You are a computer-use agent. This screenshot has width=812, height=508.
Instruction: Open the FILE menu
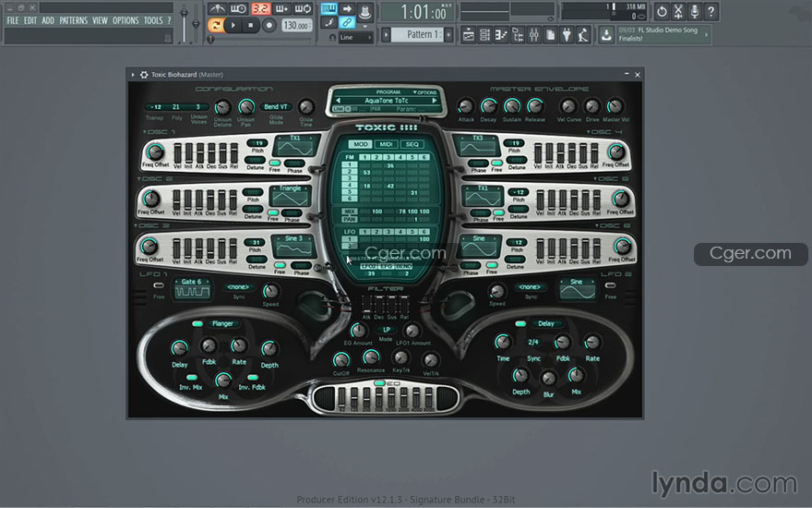tap(12, 20)
